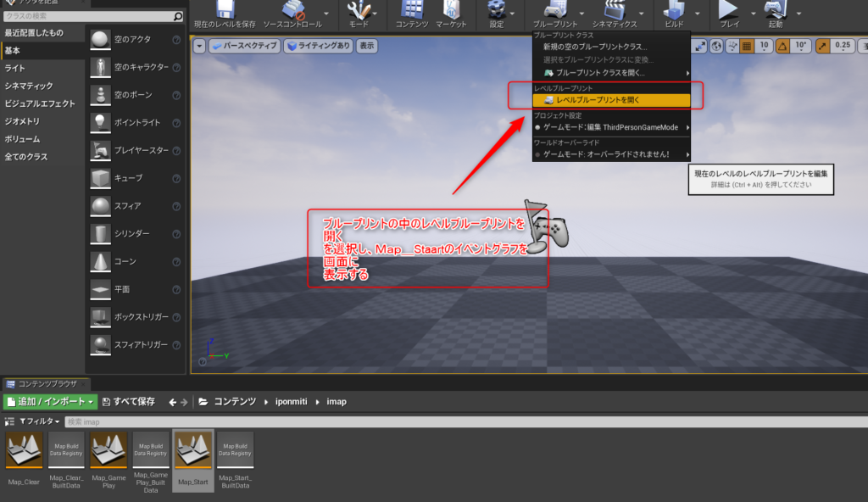
Task: Expand the Add/Import dropdown in Content Browser
Action: tap(51, 401)
